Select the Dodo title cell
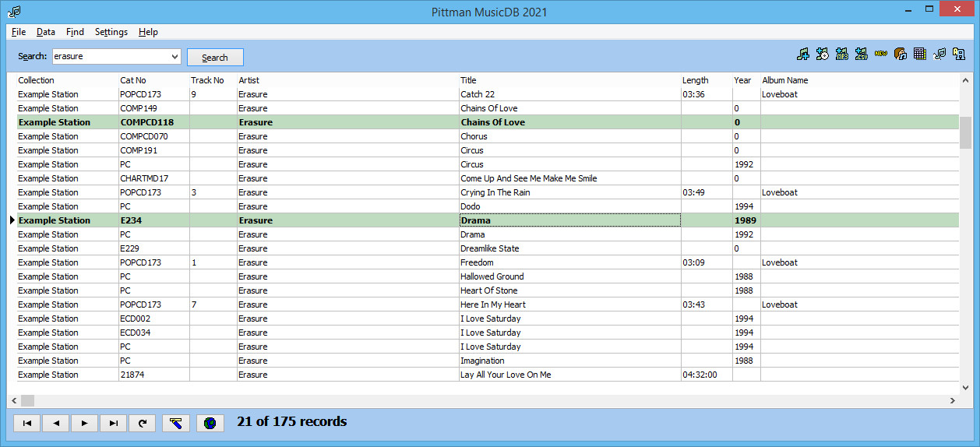 click(569, 206)
